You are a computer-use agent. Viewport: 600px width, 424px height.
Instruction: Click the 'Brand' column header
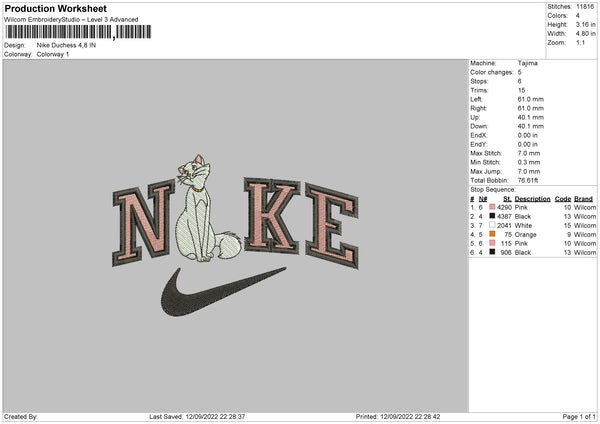[584, 199]
